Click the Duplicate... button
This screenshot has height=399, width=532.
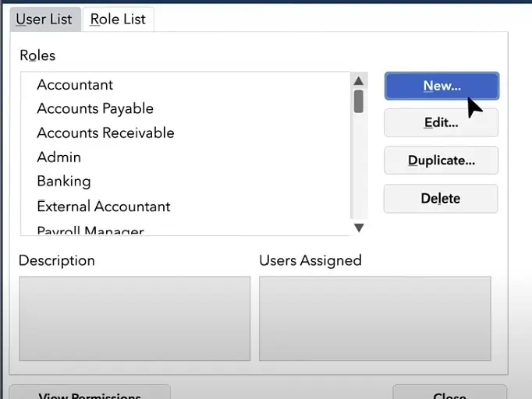click(x=442, y=161)
